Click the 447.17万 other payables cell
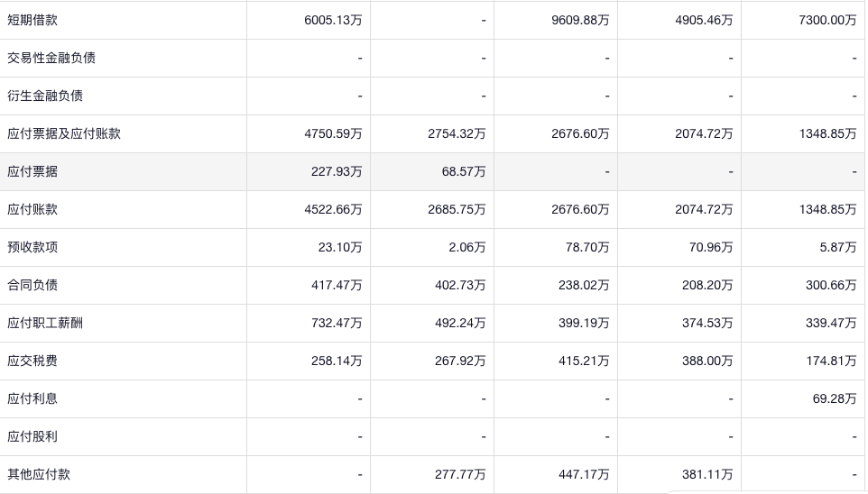 (584, 474)
